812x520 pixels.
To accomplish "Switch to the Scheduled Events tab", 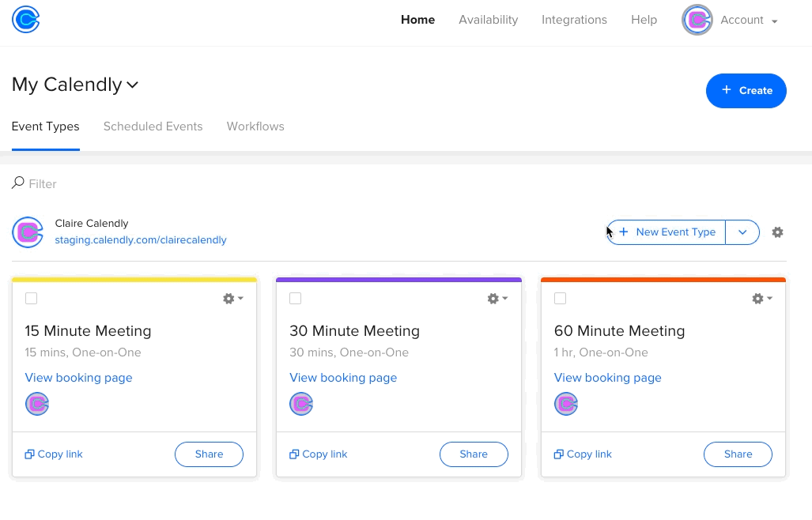I will 153,126.
